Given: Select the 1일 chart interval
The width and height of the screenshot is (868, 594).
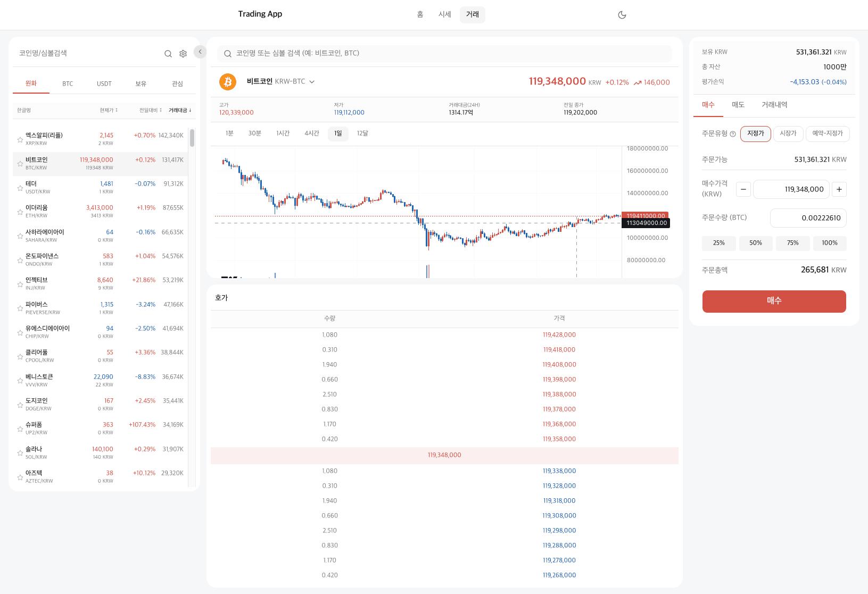Looking at the screenshot, I should (x=338, y=133).
